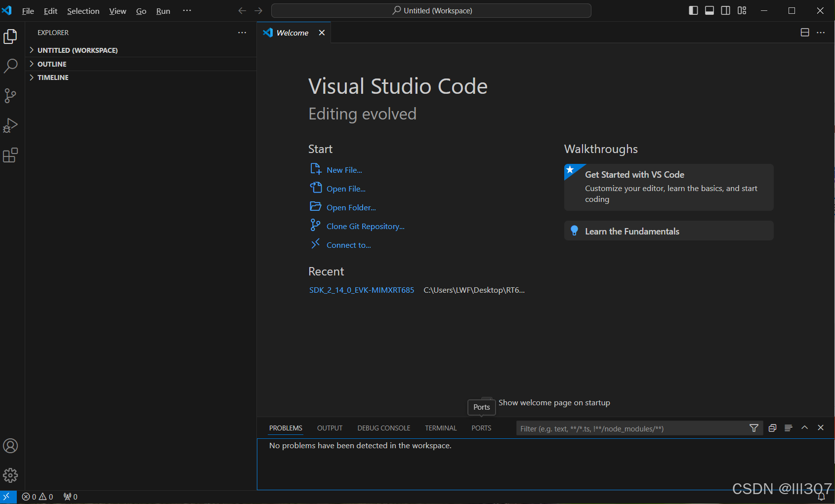Toggle the bottom panel layout icon
The height and width of the screenshot is (504, 835).
pos(710,10)
